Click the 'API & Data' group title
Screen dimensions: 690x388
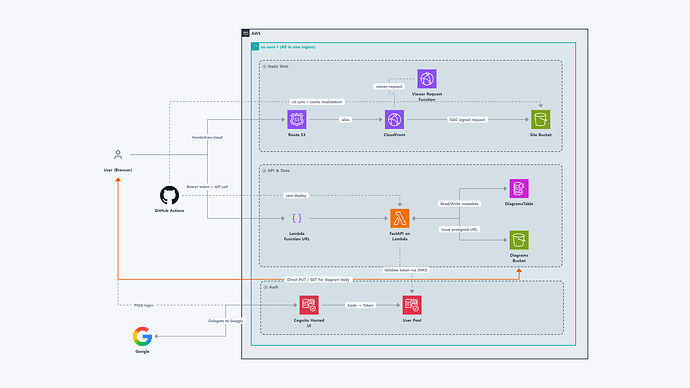pyautogui.click(x=279, y=171)
